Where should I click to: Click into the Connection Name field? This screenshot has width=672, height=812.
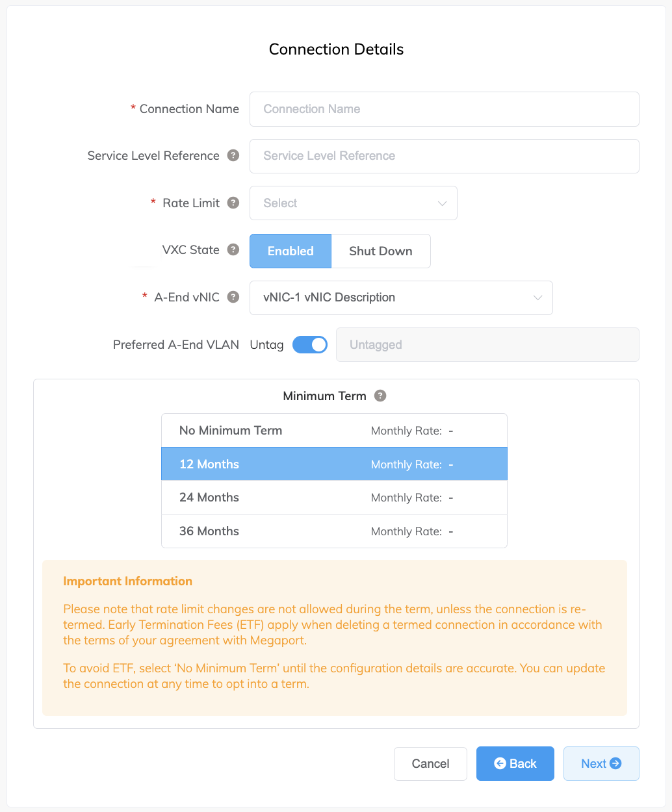coord(444,109)
